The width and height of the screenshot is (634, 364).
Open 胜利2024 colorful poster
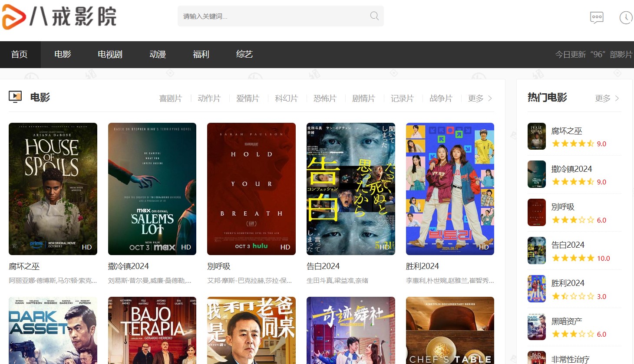[x=450, y=189]
